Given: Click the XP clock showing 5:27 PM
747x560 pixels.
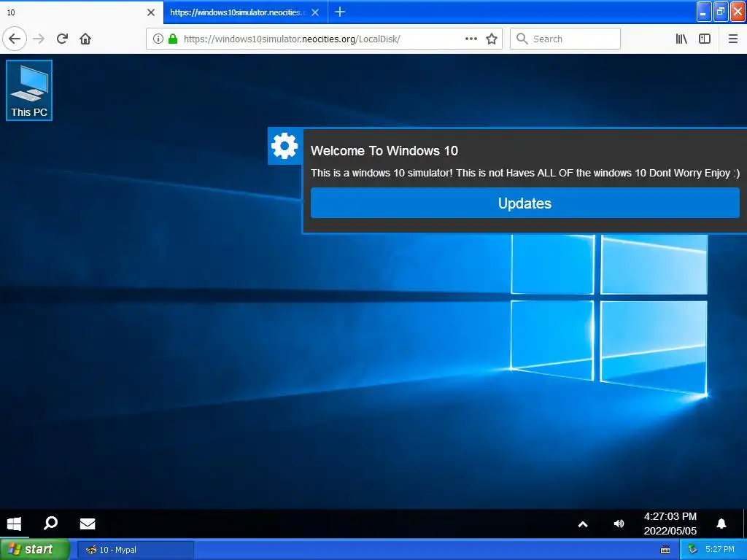Looking at the screenshot, I should click(x=720, y=549).
